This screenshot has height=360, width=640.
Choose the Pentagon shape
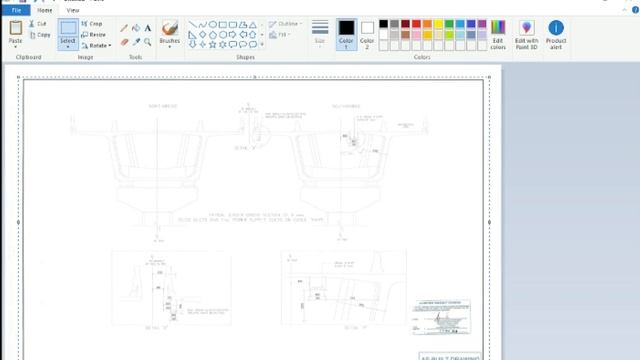(x=213, y=35)
